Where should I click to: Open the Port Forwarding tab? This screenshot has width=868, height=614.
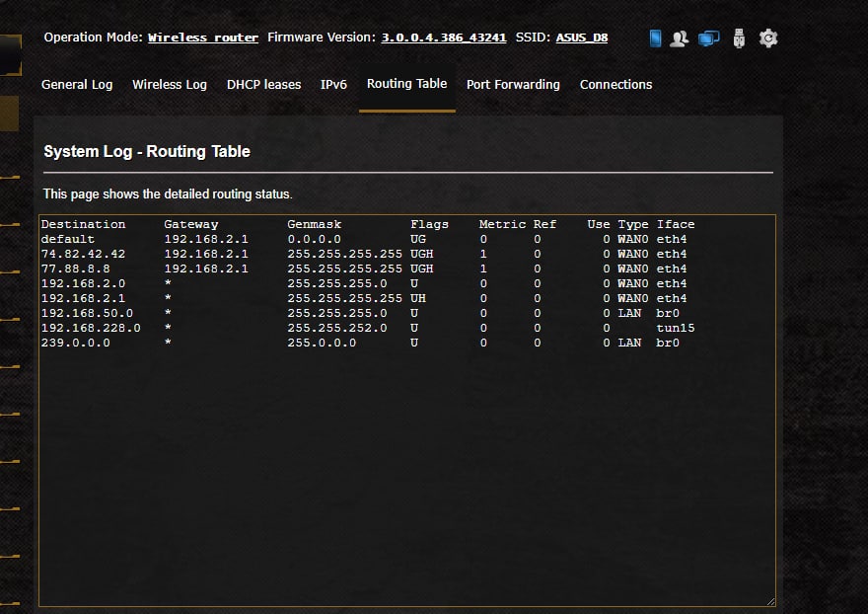click(x=513, y=84)
